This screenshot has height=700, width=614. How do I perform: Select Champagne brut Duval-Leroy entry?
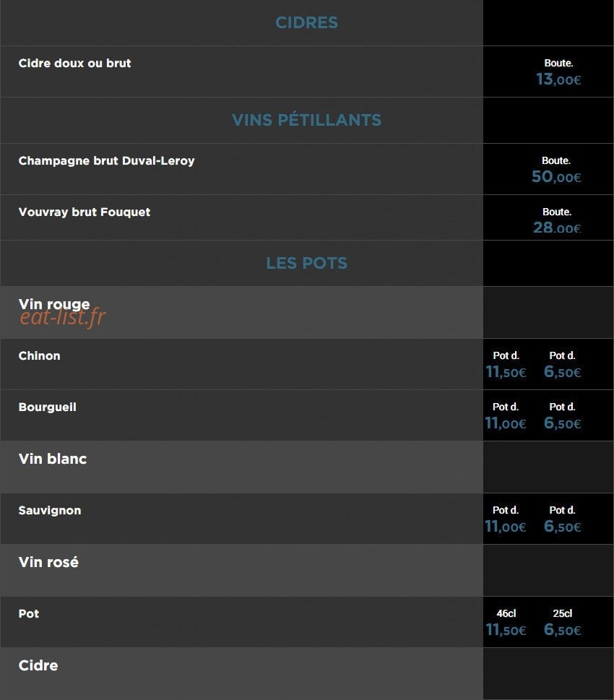[106, 160]
